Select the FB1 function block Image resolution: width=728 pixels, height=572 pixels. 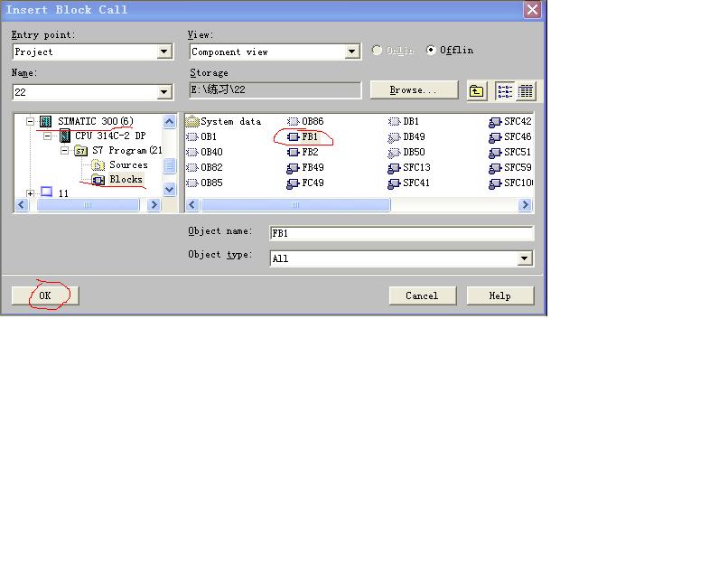[303, 136]
